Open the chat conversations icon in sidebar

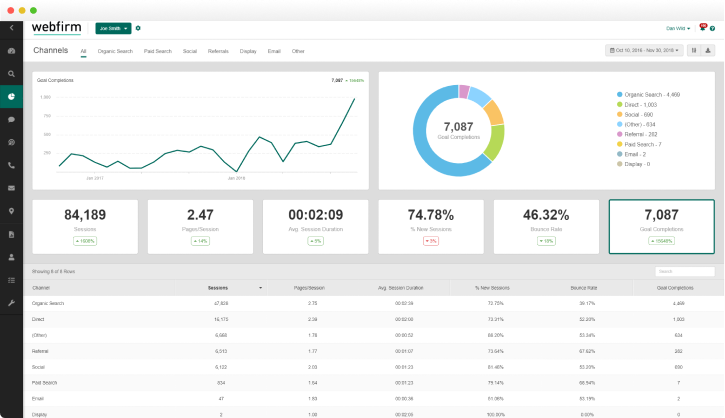point(12,142)
